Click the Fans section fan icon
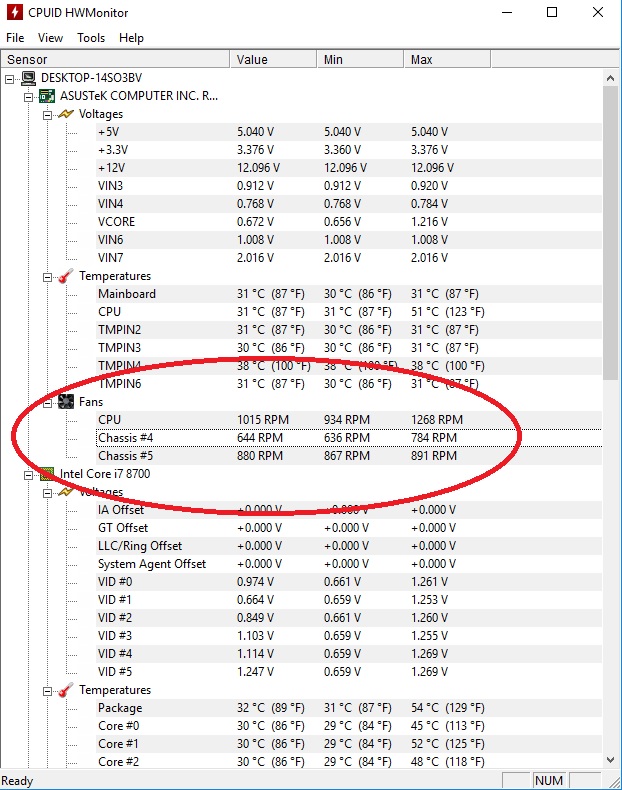 click(65, 402)
